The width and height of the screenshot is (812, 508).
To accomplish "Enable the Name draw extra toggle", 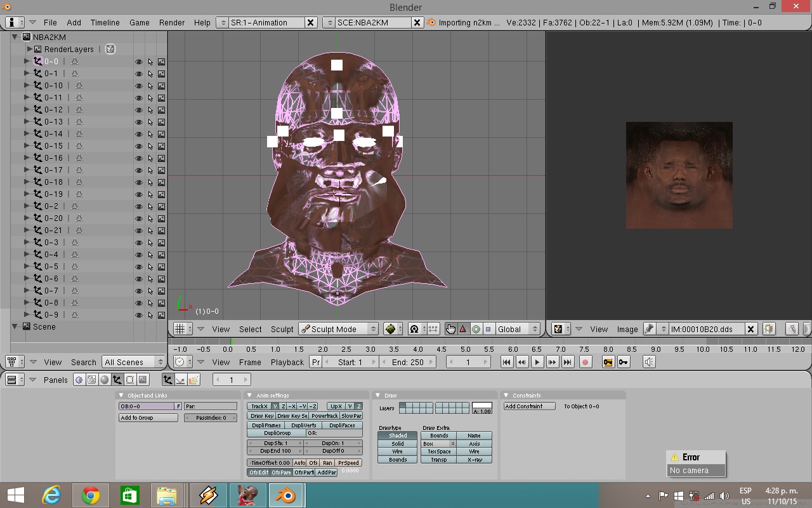I will point(475,436).
